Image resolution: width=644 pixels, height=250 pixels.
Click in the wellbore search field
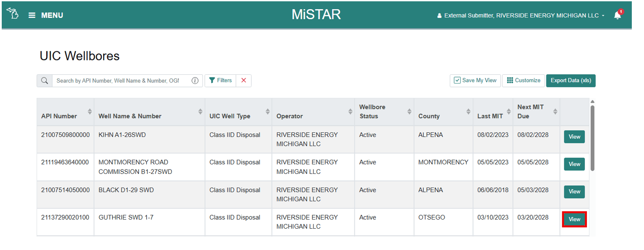pyautogui.click(x=118, y=81)
